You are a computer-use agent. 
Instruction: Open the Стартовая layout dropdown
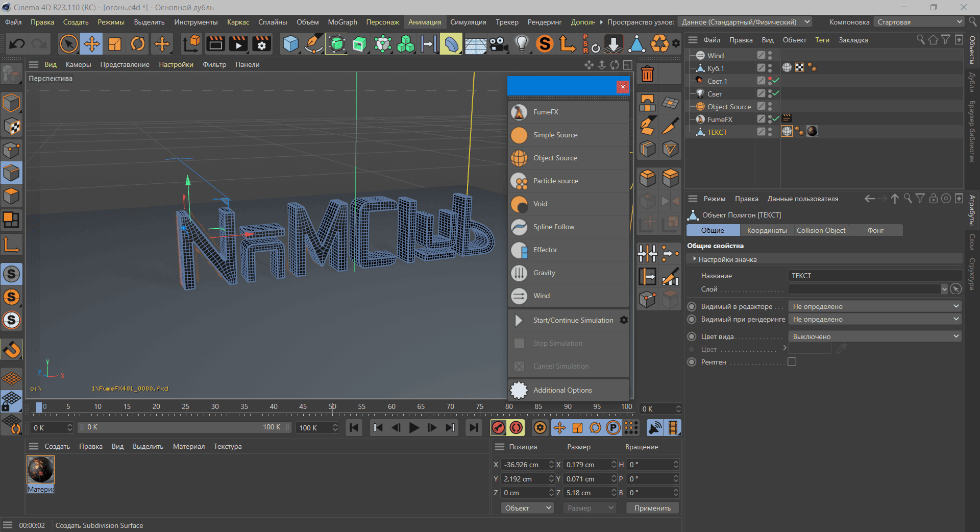[x=919, y=22]
